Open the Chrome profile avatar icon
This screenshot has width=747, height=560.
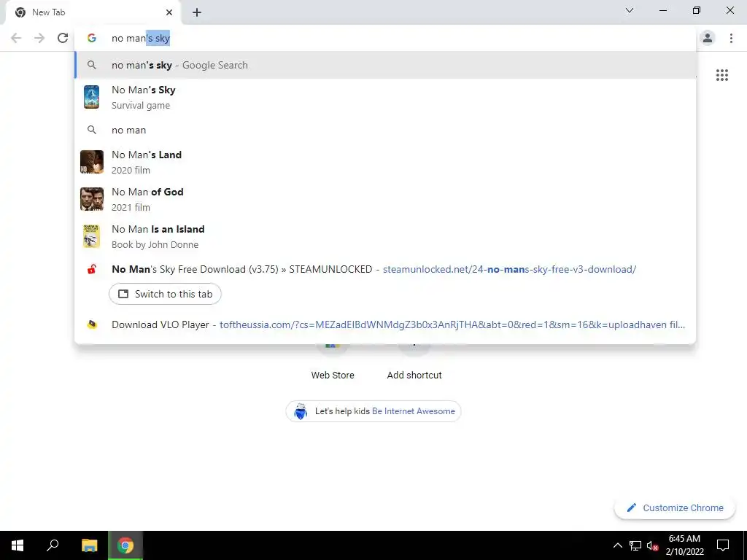pos(708,38)
